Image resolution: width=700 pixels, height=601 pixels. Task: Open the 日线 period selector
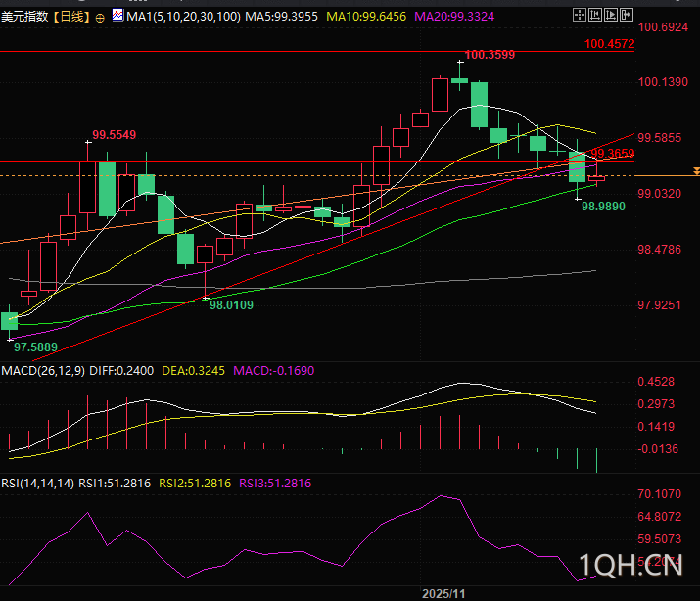pos(71,17)
